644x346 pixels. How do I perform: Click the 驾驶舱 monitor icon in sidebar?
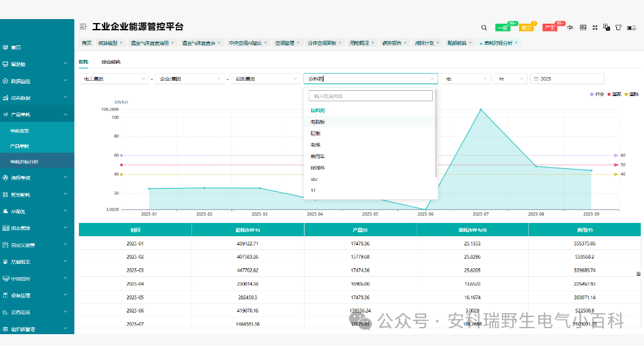(x=5, y=64)
